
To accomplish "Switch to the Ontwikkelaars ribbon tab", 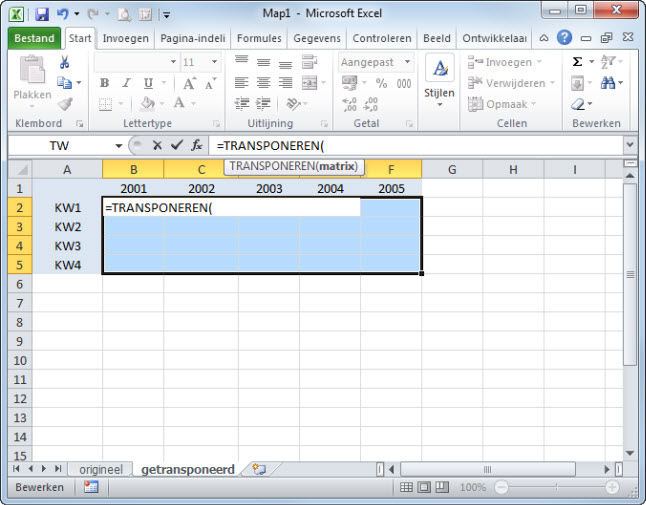I will 494,38.
